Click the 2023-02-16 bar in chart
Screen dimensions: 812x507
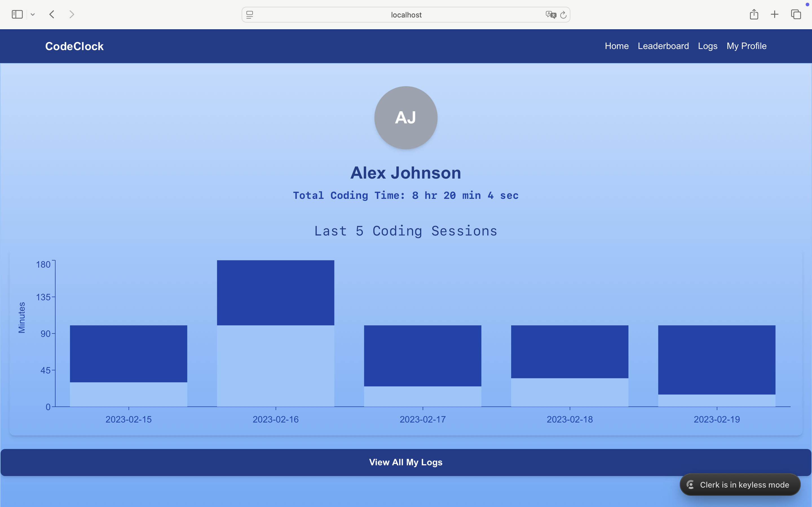[x=275, y=292]
